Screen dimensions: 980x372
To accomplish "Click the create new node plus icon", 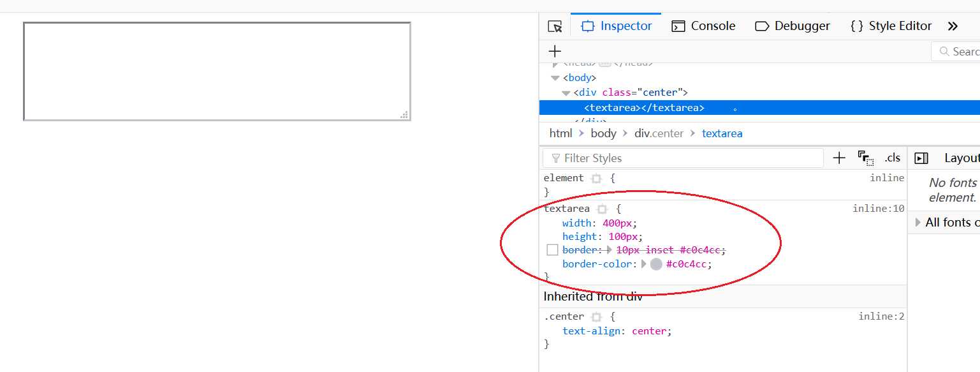I will click(555, 51).
